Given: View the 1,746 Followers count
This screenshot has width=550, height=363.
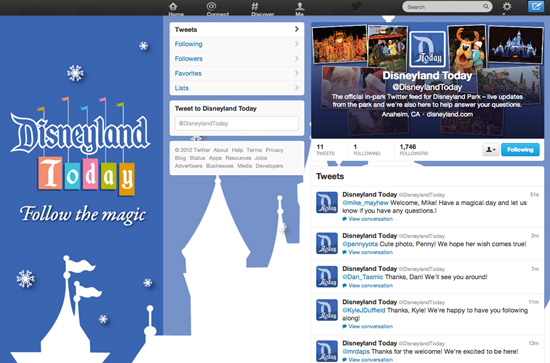Looking at the screenshot, I should [414, 150].
